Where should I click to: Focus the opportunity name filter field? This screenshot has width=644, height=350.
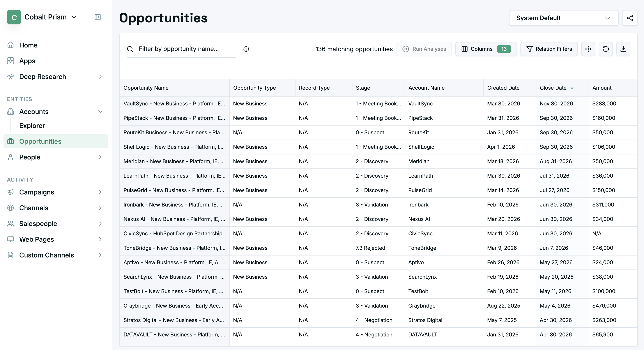181,49
